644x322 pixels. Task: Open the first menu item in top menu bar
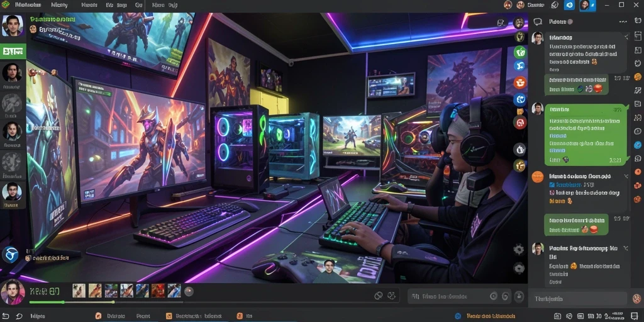pyautogui.click(x=28, y=5)
